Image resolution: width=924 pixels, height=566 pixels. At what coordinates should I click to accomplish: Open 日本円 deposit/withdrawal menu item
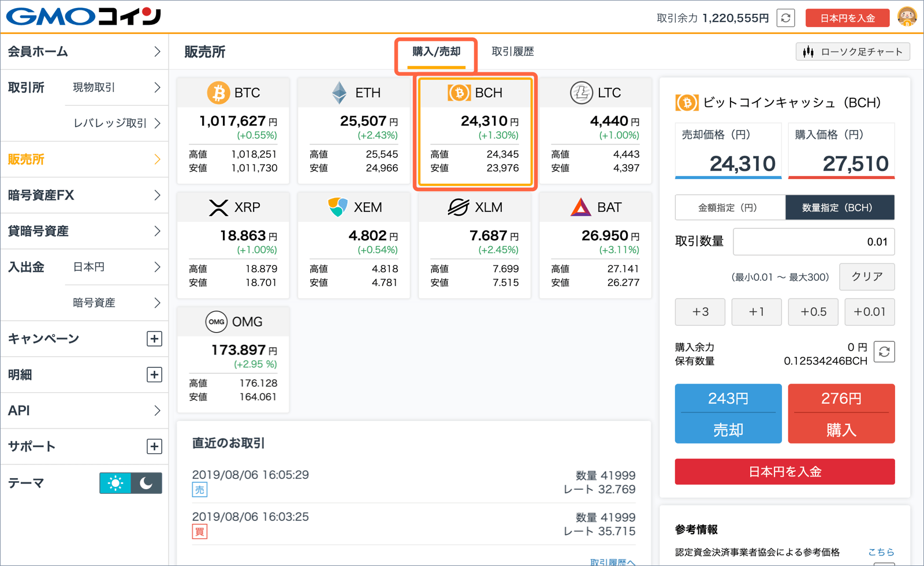click(117, 267)
